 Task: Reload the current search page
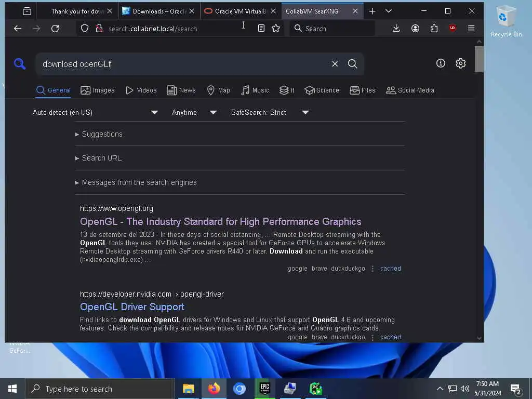[x=55, y=29]
